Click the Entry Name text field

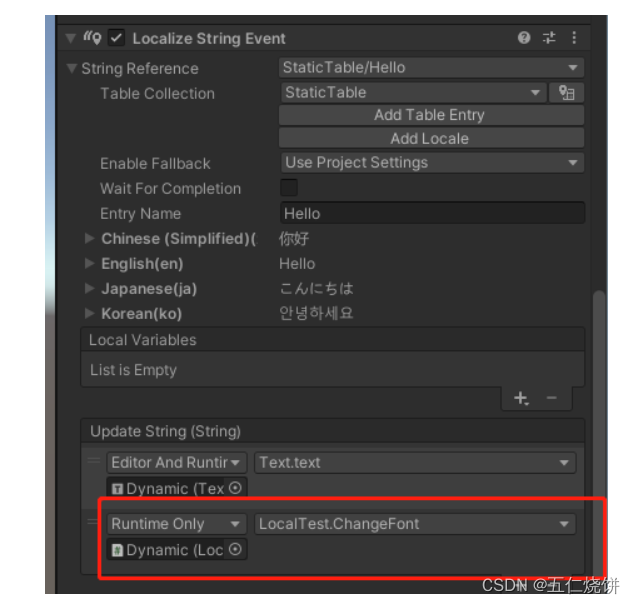pyautogui.click(x=432, y=213)
